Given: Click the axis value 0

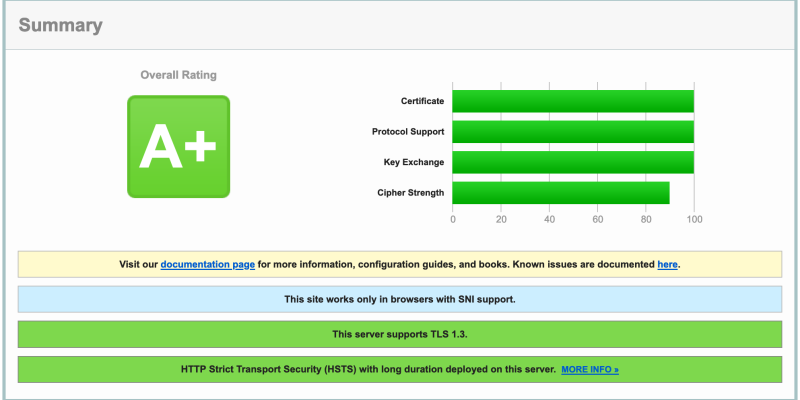Looking at the screenshot, I should (x=453, y=220).
